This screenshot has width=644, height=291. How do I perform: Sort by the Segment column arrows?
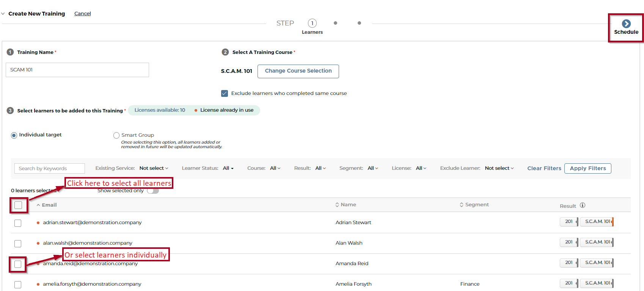(x=461, y=205)
